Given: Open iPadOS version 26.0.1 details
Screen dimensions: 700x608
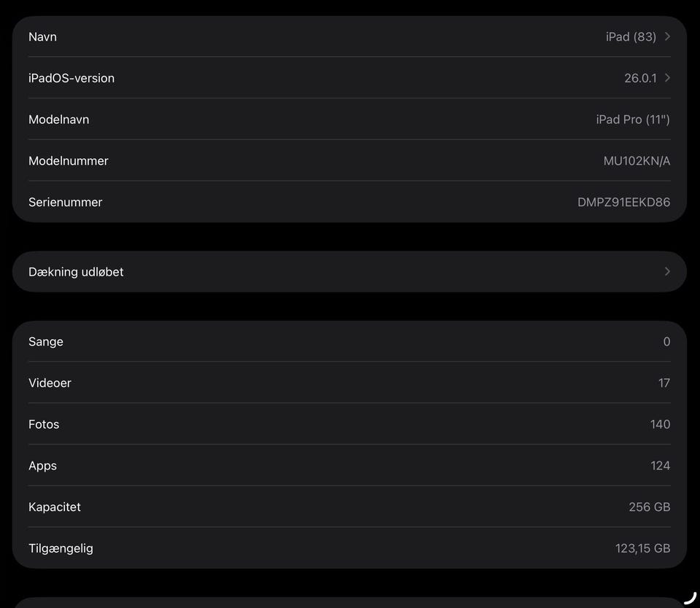Looking at the screenshot, I should 640,78.
